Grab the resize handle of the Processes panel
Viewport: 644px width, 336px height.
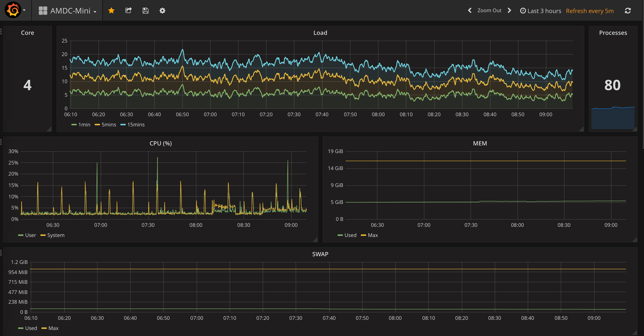pyautogui.click(x=635, y=129)
